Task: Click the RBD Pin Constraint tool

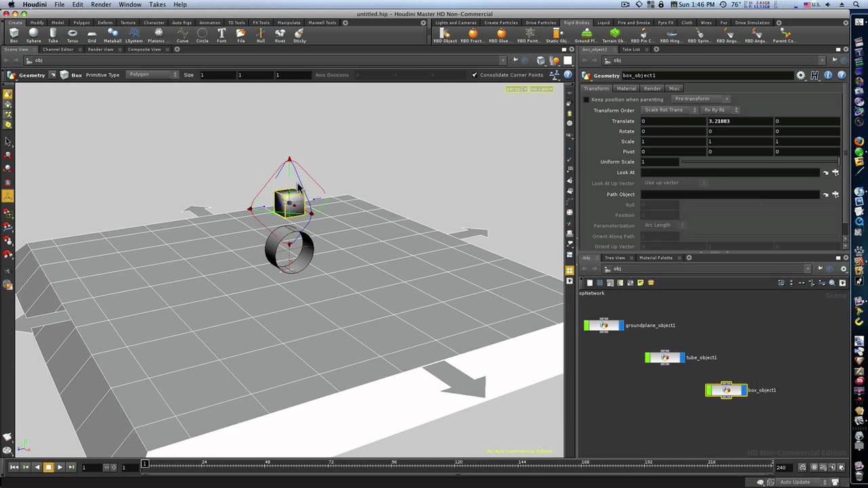Action: tap(642, 35)
